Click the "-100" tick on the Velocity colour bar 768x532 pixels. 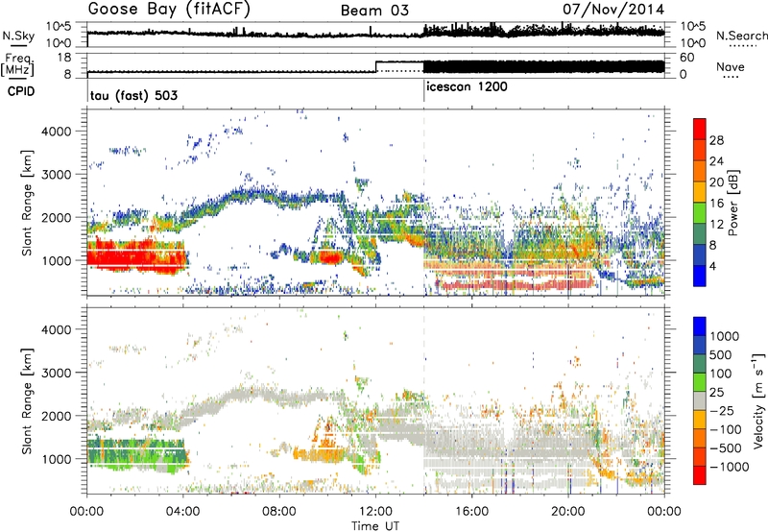click(x=726, y=429)
